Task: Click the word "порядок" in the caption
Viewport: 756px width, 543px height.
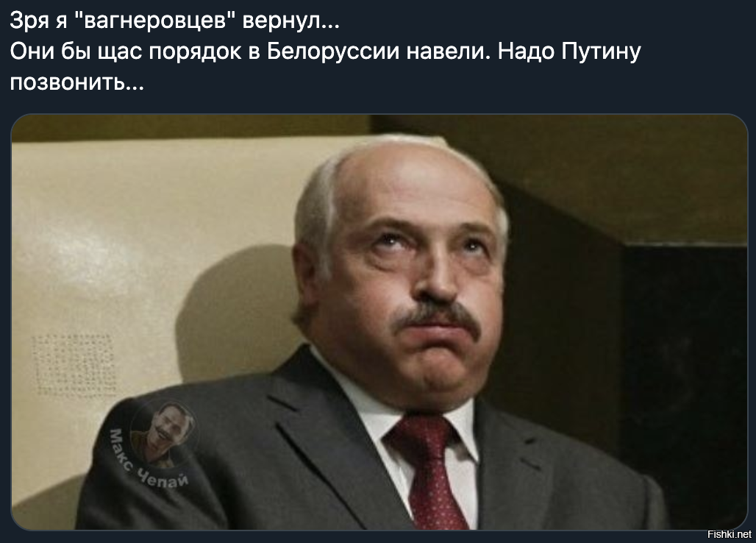Action: (196, 52)
